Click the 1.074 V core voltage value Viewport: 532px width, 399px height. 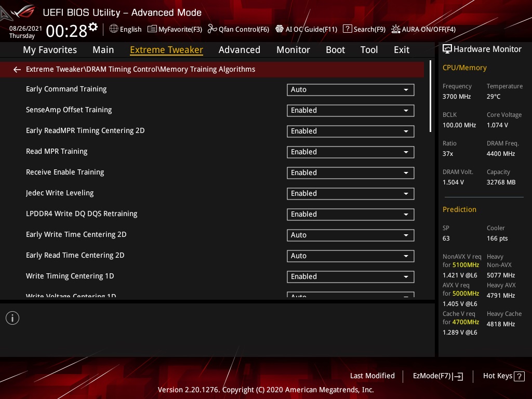pos(497,125)
